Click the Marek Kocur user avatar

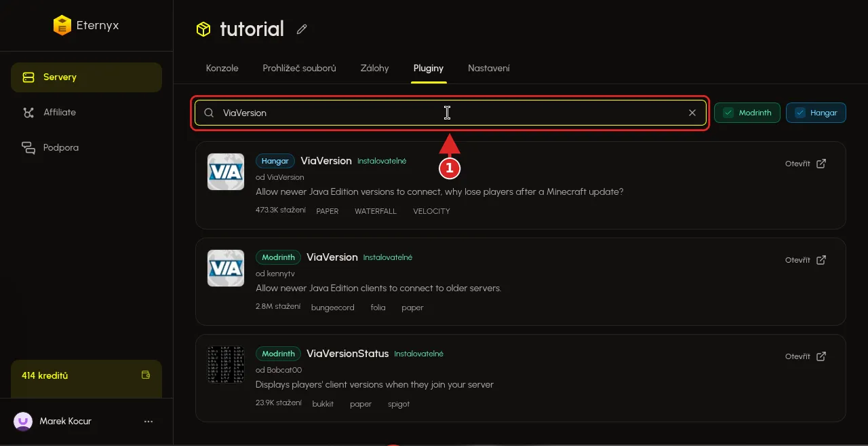point(23,422)
